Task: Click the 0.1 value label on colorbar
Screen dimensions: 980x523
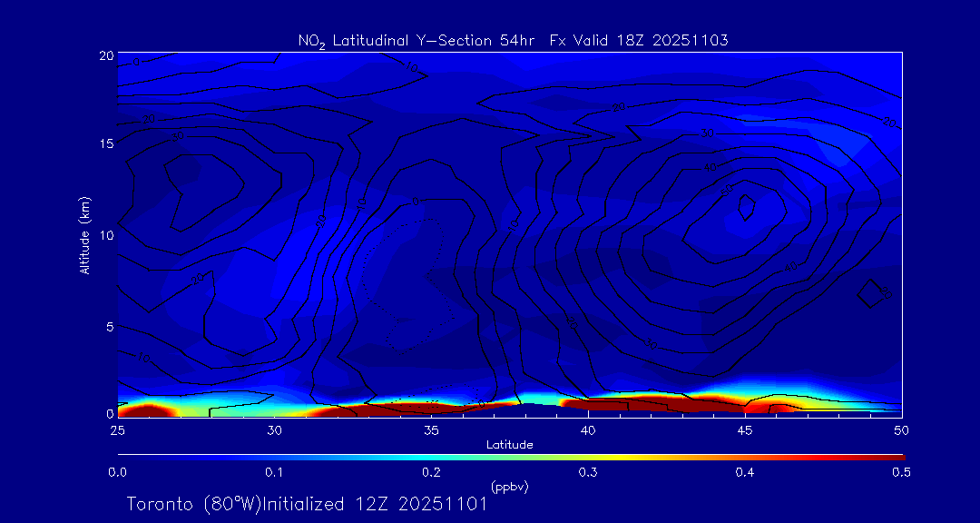Action: coord(274,472)
